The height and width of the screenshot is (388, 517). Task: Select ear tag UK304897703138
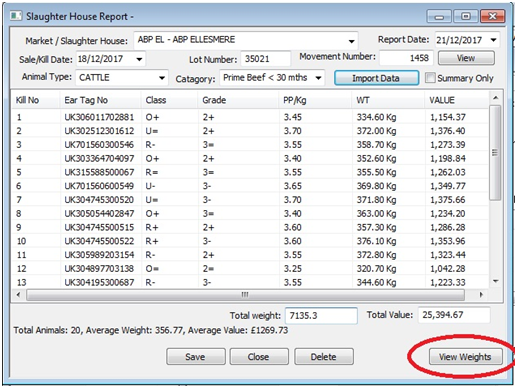[x=99, y=269]
